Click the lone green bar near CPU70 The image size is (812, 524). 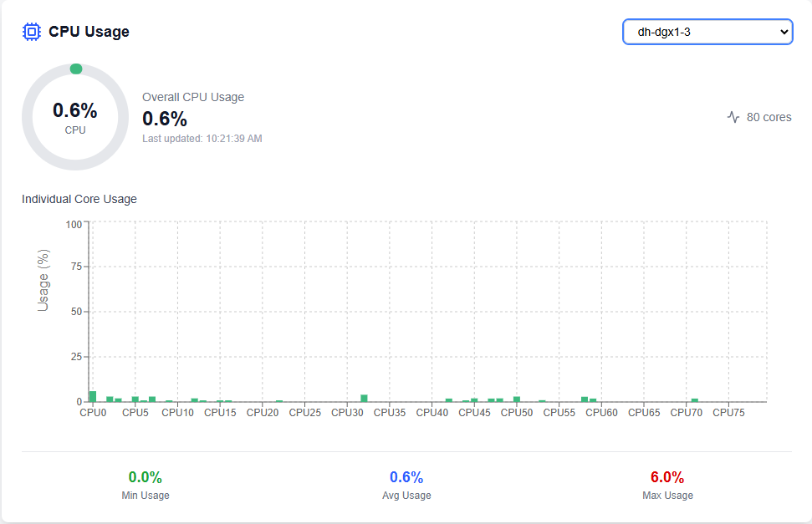click(x=694, y=400)
